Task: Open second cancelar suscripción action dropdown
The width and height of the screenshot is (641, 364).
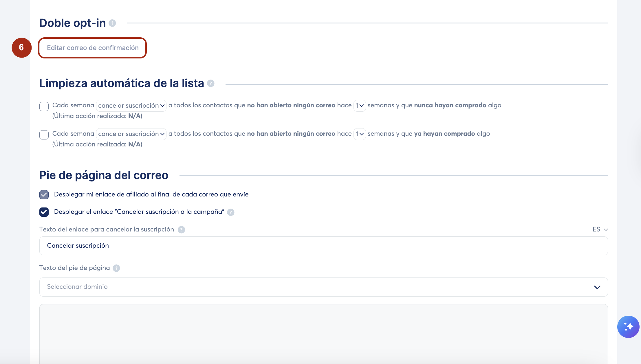Action: tap(131, 134)
